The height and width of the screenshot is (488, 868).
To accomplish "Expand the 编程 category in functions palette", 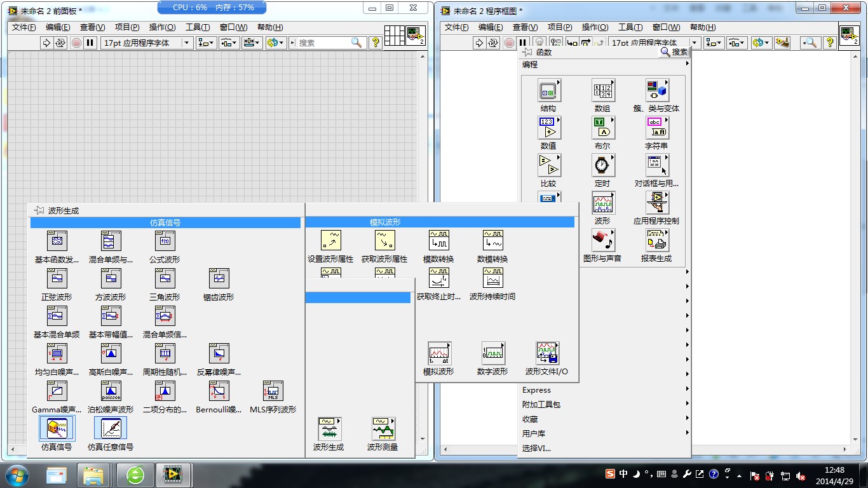I will 604,64.
